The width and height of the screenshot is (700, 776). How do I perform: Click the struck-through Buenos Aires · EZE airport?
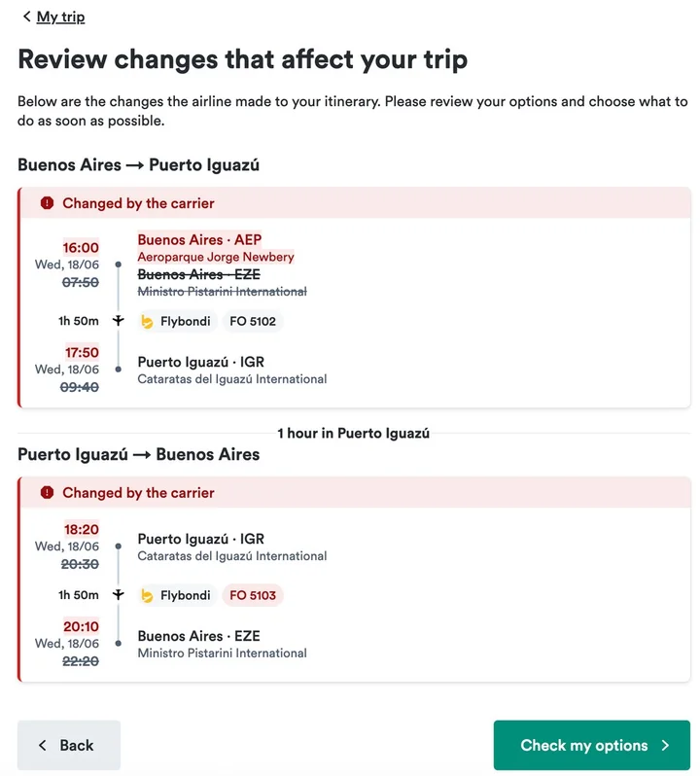[x=198, y=275]
